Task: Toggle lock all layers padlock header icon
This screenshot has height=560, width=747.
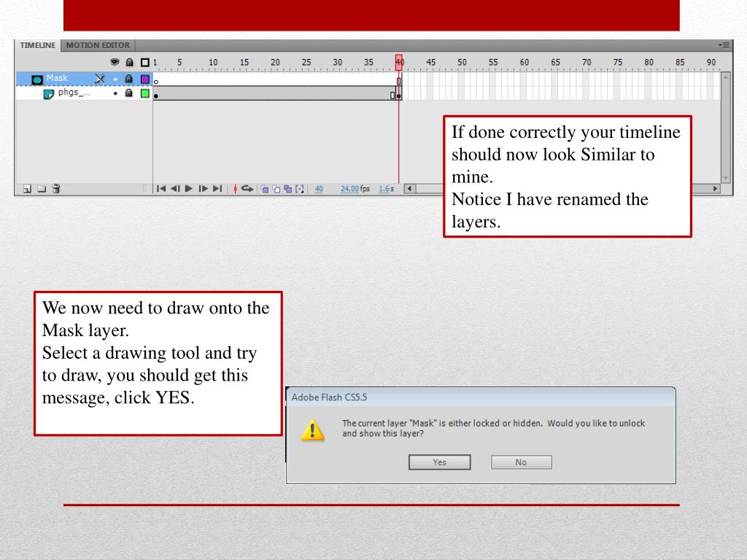Action: click(129, 62)
